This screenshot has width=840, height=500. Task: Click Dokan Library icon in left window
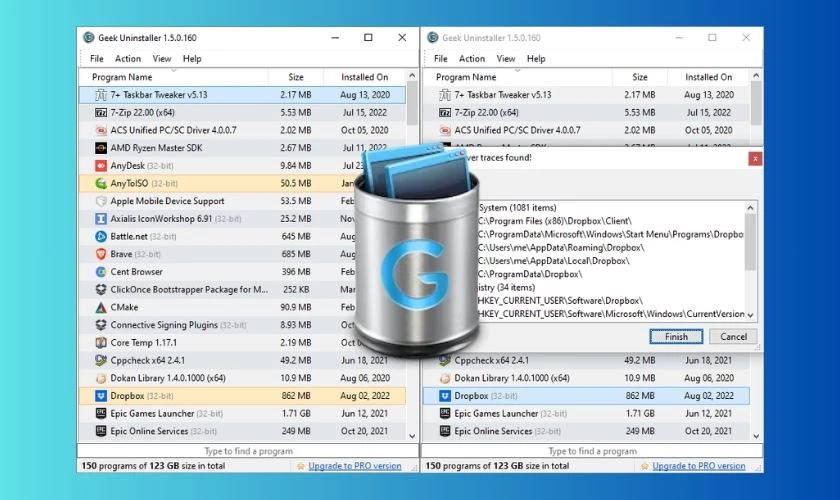[101, 378]
